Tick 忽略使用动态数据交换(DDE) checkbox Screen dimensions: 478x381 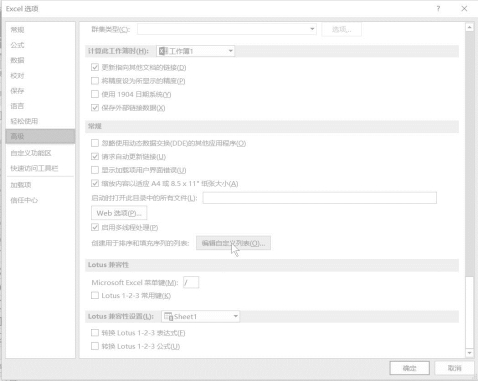95,143
